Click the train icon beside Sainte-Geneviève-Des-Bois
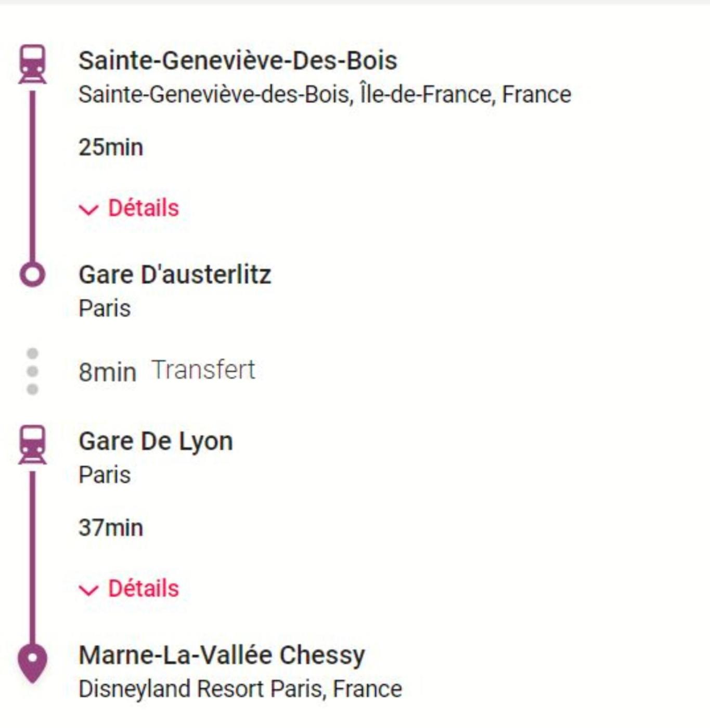Image resolution: width=710 pixels, height=728 pixels. pos(32,64)
